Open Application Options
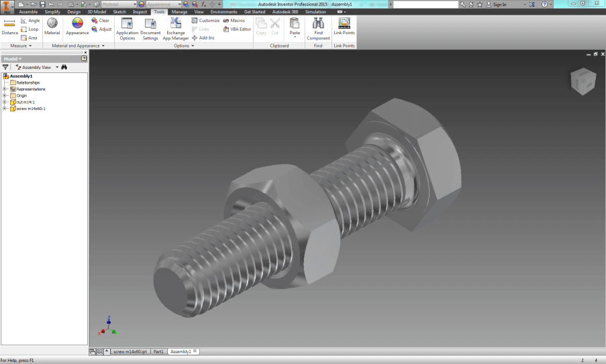The width and height of the screenshot is (606, 364). tap(127, 29)
